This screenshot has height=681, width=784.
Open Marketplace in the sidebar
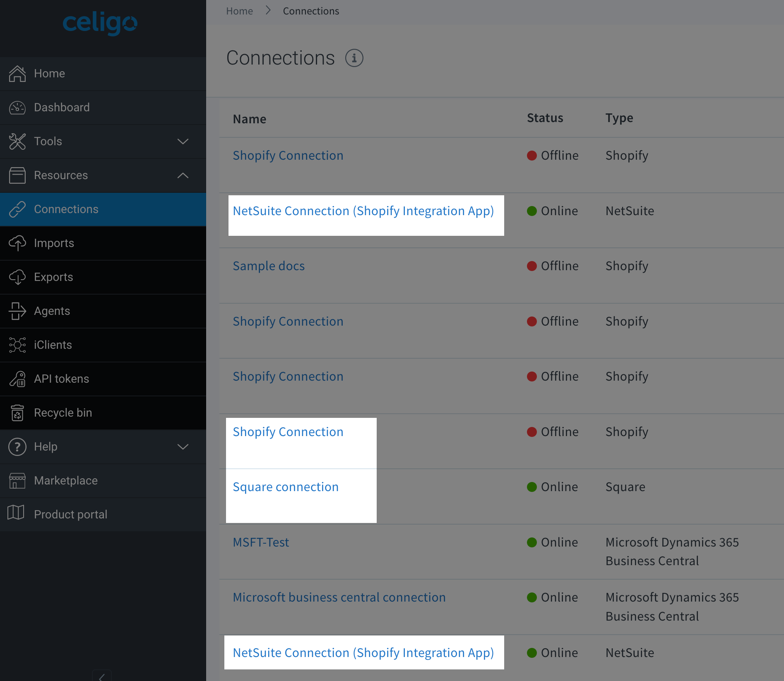(103, 481)
